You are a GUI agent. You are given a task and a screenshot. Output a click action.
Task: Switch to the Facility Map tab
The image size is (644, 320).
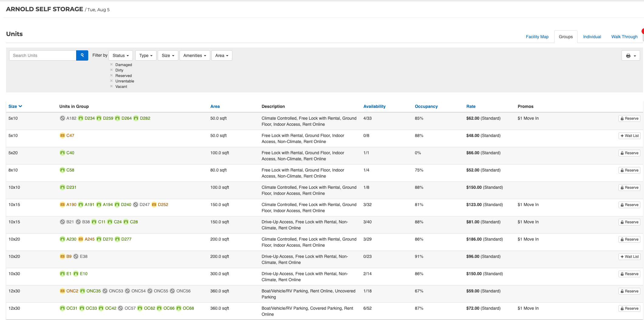tap(537, 37)
